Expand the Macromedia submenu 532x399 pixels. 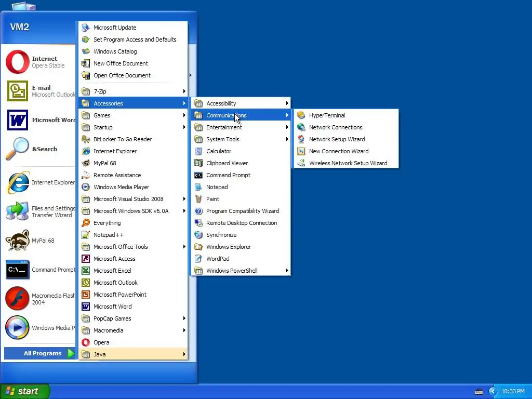[133, 330]
